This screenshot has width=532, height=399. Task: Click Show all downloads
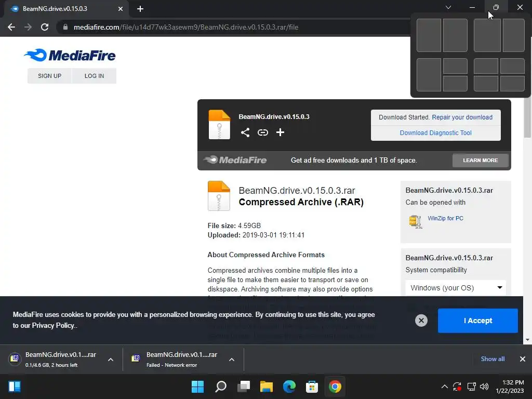493,358
